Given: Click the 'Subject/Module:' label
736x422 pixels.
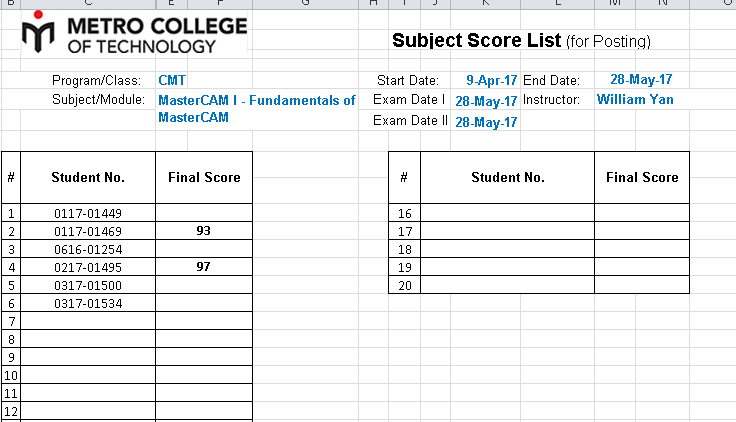Looking at the screenshot, I should pyautogui.click(x=98, y=100).
